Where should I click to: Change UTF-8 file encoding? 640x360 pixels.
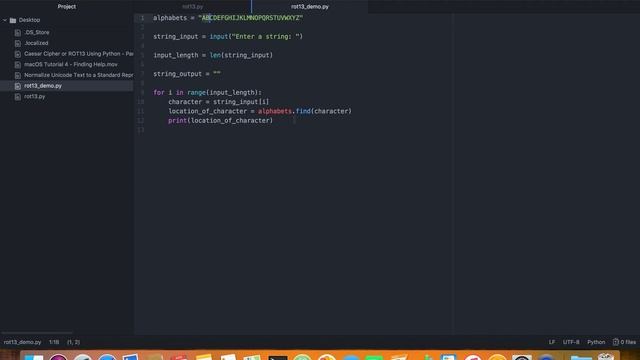[x=571, y=342]
